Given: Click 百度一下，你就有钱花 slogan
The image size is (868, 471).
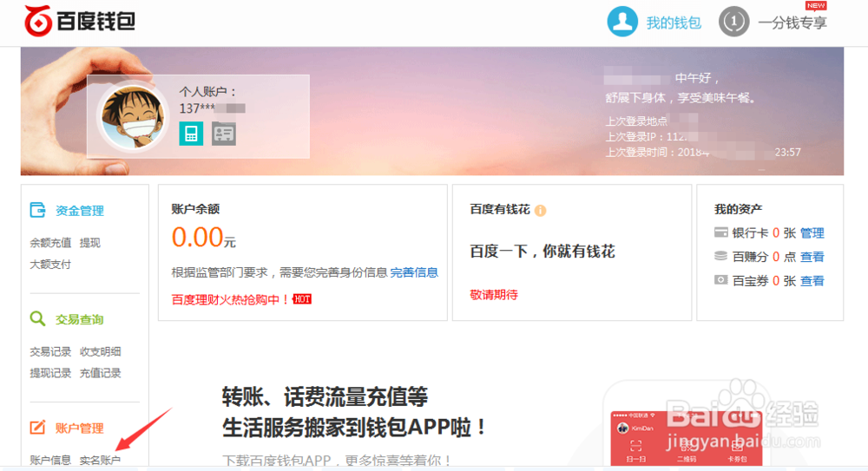Looking at the screenshot, I should click(x=542, y=252).
